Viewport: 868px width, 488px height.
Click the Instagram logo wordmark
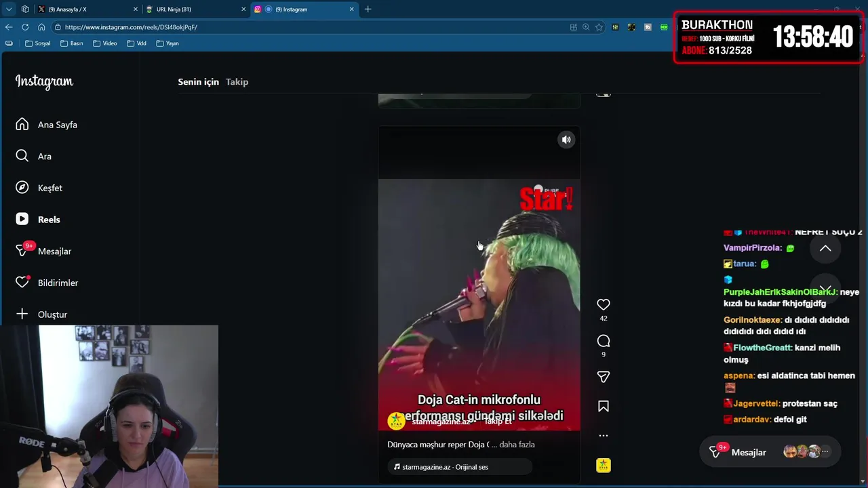click(44, 82)
